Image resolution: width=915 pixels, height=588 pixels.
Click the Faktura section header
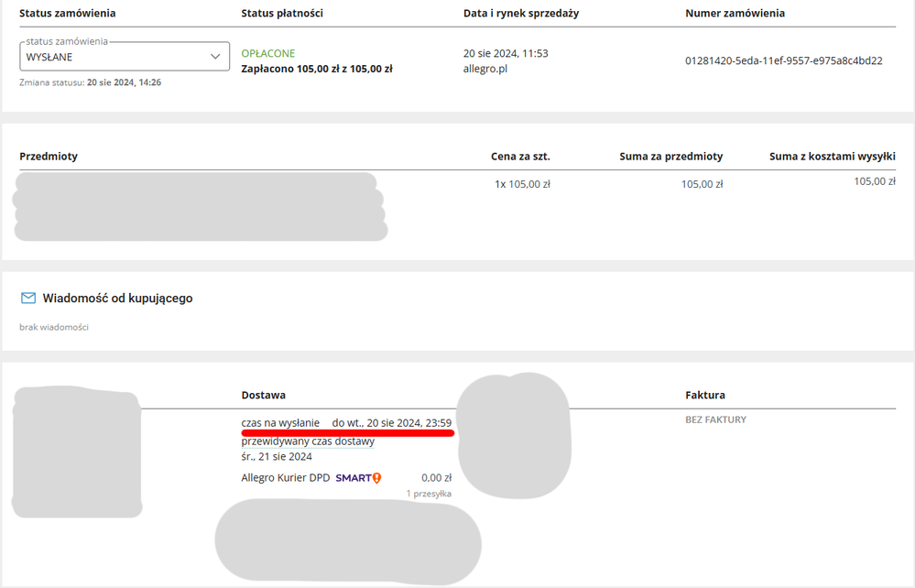click(705, 395)
